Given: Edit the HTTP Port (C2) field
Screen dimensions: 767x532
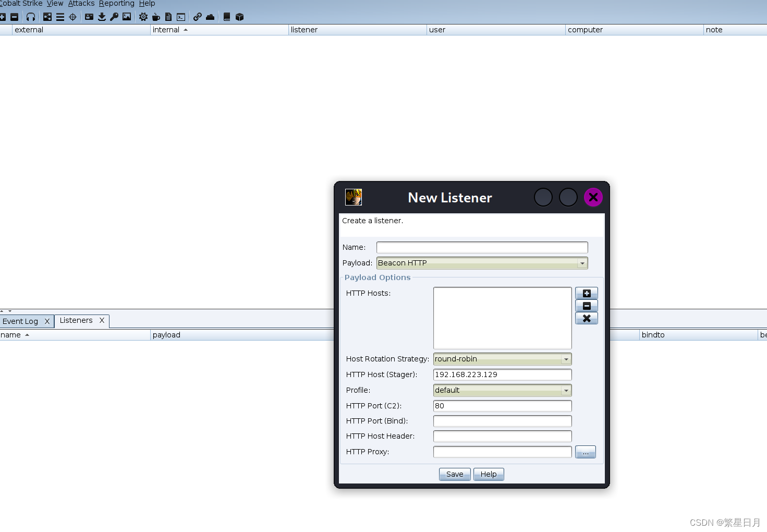Looking at the screenshot, I should coord(502,406).
